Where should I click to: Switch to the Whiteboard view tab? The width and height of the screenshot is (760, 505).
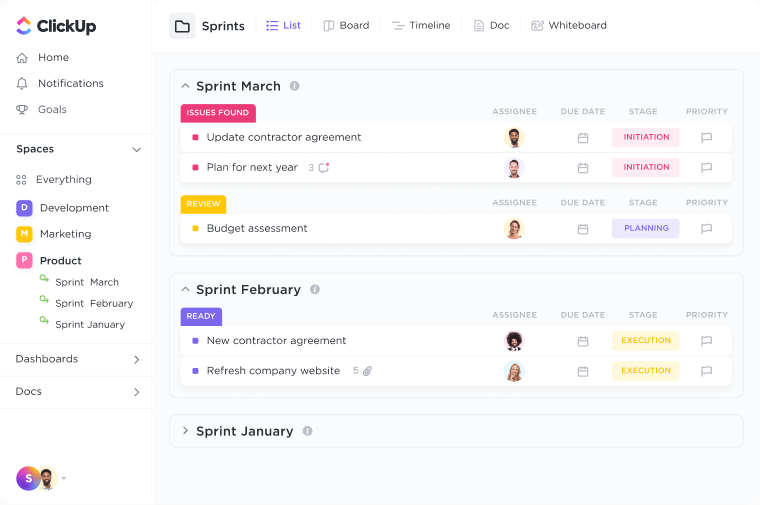tap(569, 26)
